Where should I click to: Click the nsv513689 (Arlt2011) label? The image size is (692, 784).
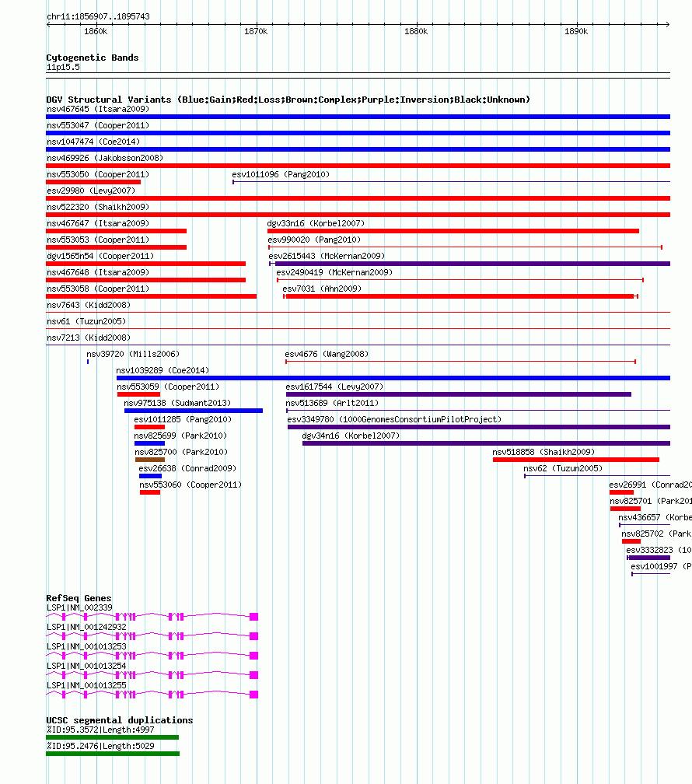coord(333,403)
